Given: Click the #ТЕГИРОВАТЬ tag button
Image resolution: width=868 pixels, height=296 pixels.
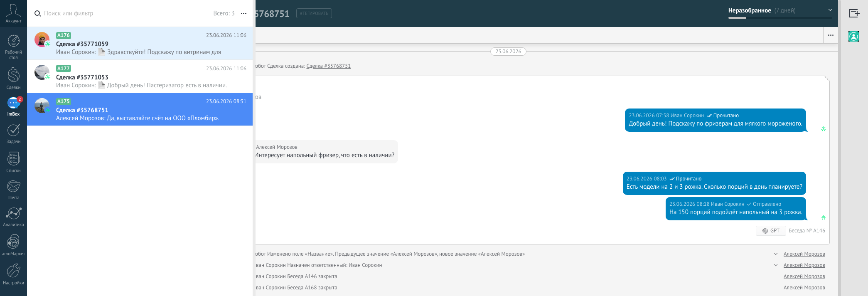Looking at the screenshot, I should pyautogui.click(x=314, y=13).
